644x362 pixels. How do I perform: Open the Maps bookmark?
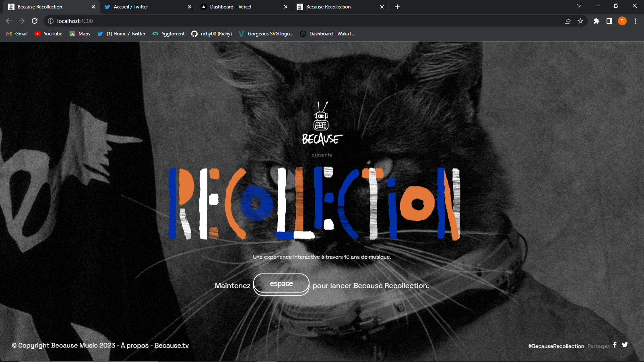pyautogui.click(x=79, y=34)
